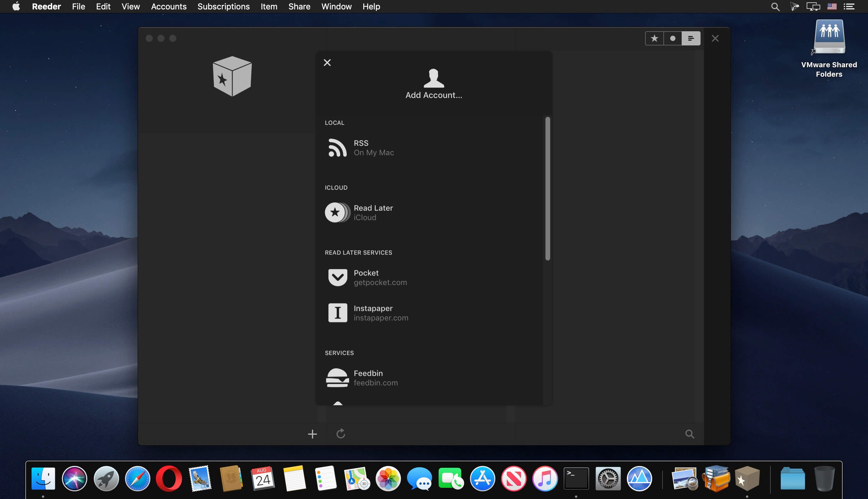The height and width of the screenshot is (499, 868).
Task: Close the Add Account panel
Action: click(327, 63)
